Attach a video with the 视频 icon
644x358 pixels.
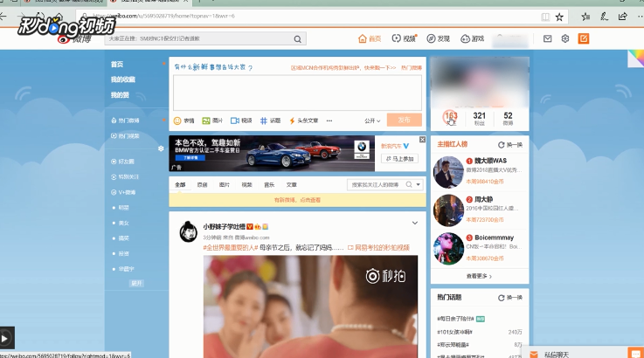(234, 120)
